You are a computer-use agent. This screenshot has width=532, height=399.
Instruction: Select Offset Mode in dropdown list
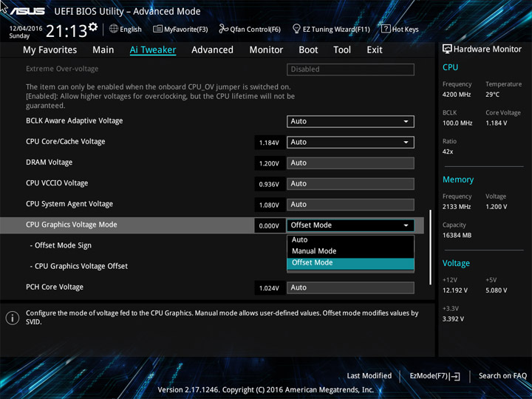pyautogui.click(x=350, y=263)
